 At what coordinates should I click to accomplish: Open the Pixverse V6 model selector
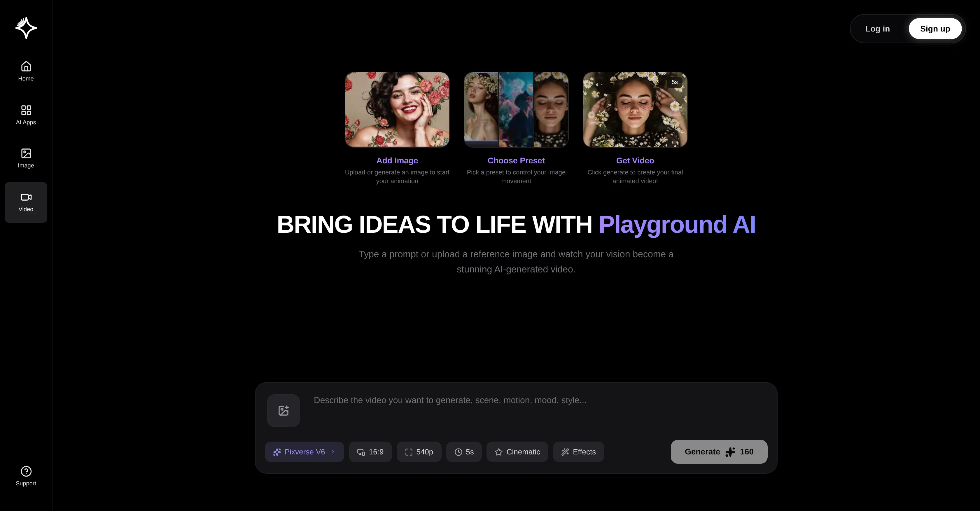pyautogui.click(x=304, y=452)
